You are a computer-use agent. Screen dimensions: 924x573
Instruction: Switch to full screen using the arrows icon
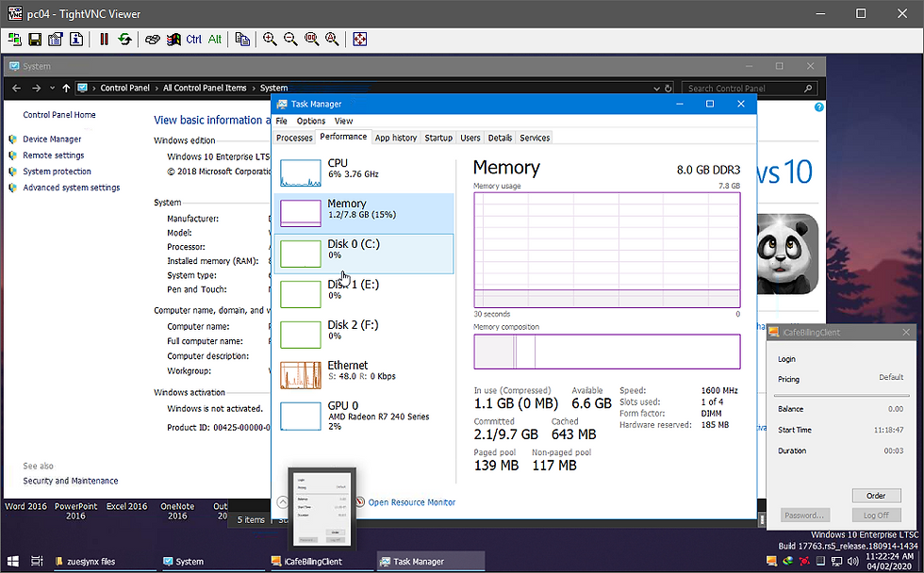pos(360,40)
